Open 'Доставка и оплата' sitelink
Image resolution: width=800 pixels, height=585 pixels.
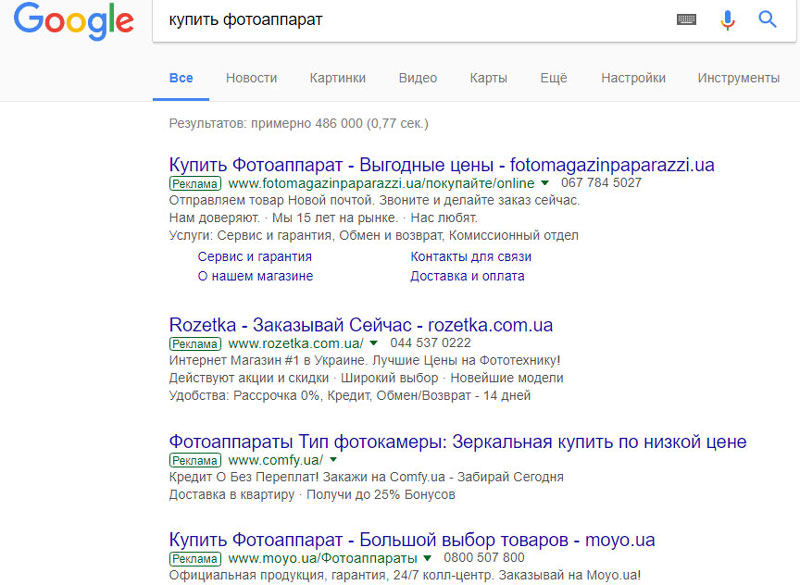[467, 276]
